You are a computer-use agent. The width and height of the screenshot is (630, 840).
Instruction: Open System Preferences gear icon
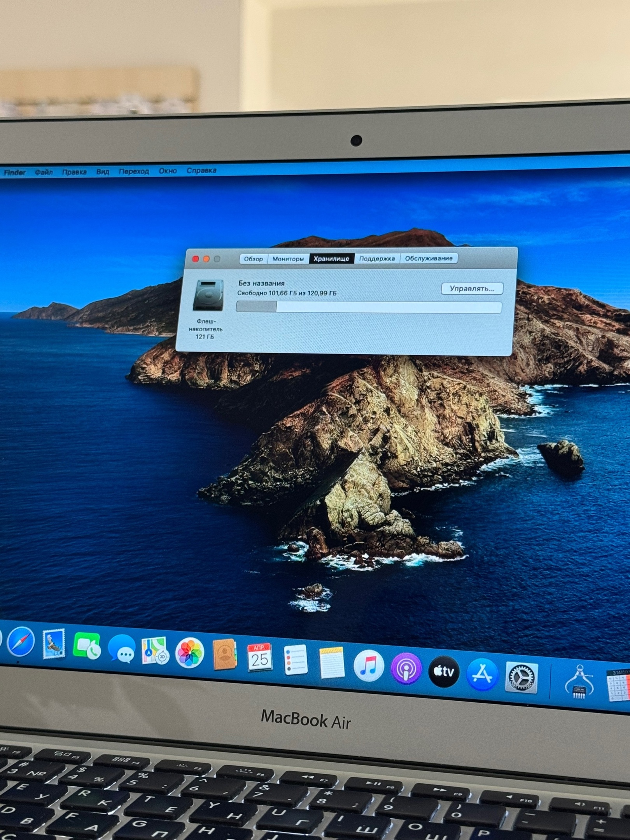(x=521, y=678)
